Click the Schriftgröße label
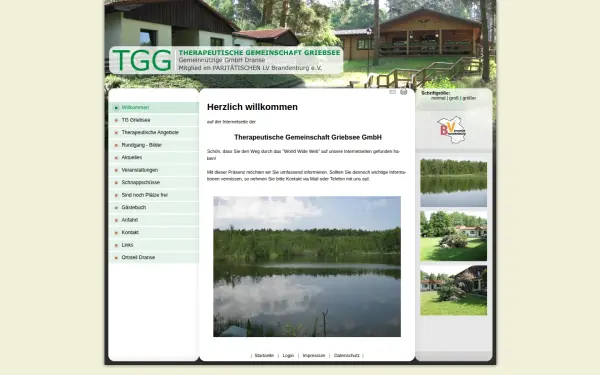This screenshot has width=600, height=375. [x=435, y=93]
